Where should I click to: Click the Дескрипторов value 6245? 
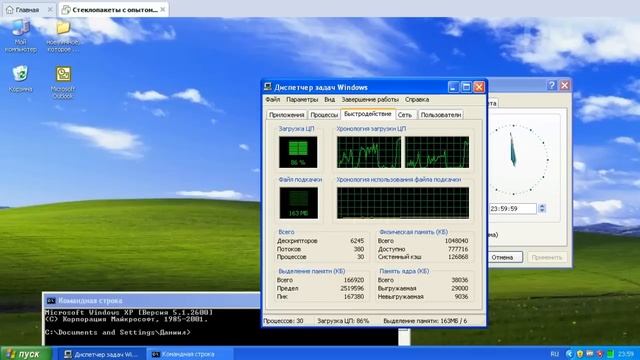tap(357, 241)
